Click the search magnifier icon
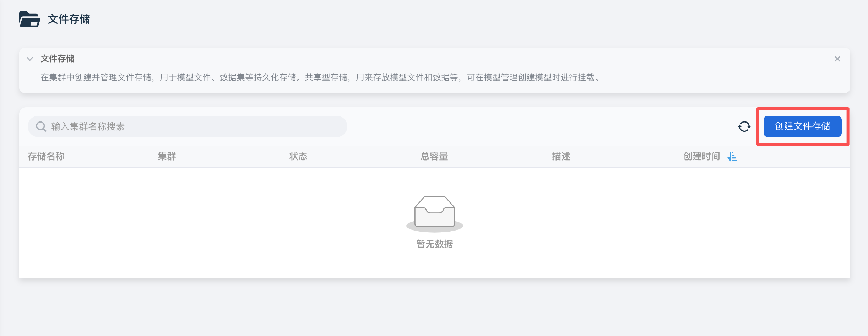 41,126
